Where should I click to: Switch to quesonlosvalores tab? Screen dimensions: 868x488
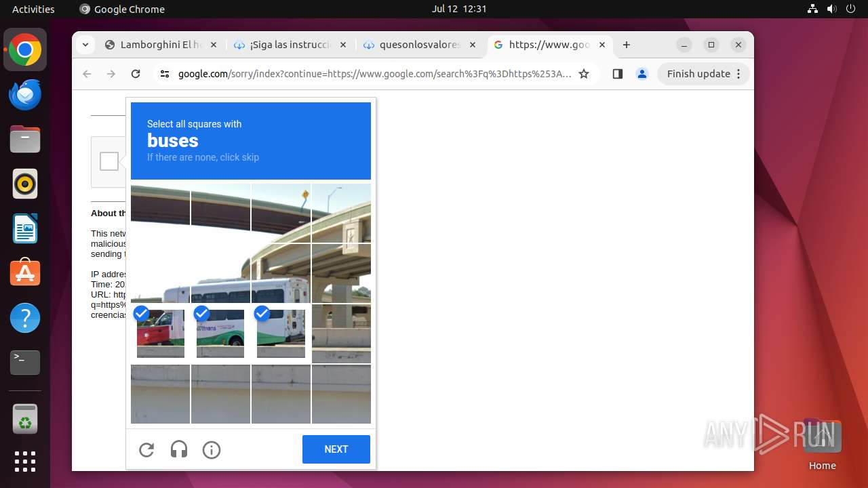click(x=420, y=45)
